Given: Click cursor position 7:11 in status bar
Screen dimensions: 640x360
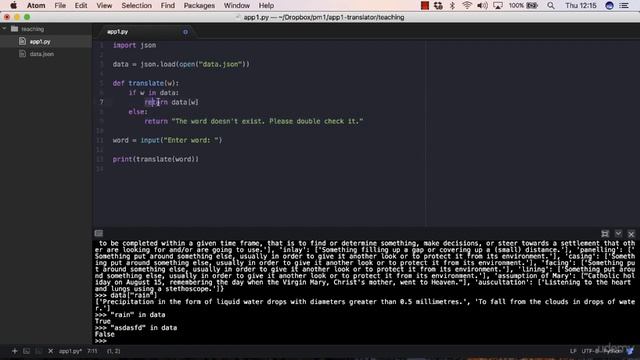Looking at the screenshot, I should 92,351.
